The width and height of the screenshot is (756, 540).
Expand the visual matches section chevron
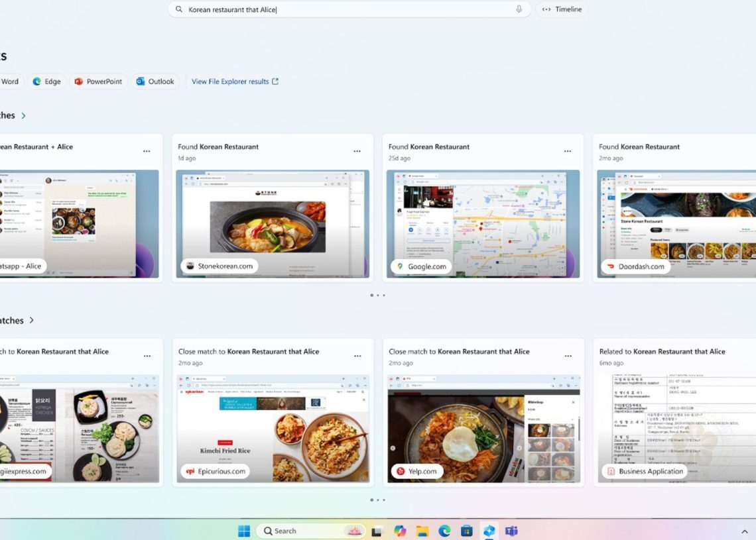[x=31, y=320]
